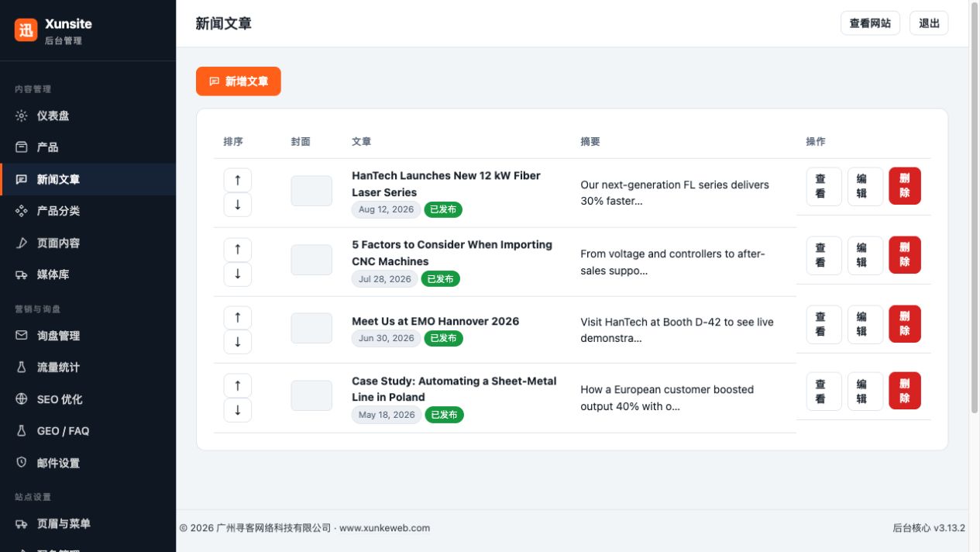Click title "Meet Us at EMO Hannover 2026"
This screenshot has width=980, height=552.
[435, 321]
